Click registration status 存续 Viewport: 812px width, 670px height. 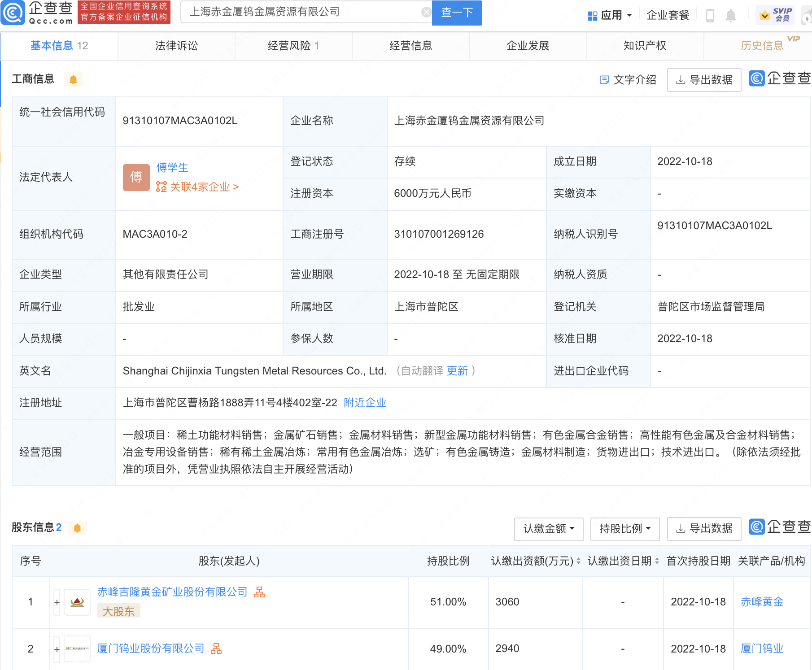tap(405, 161)
